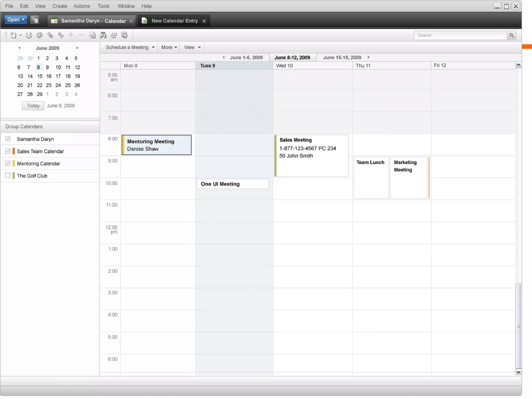Switch to the New Calendar Entry tab

pyautogui.click(x=174, y=21)
